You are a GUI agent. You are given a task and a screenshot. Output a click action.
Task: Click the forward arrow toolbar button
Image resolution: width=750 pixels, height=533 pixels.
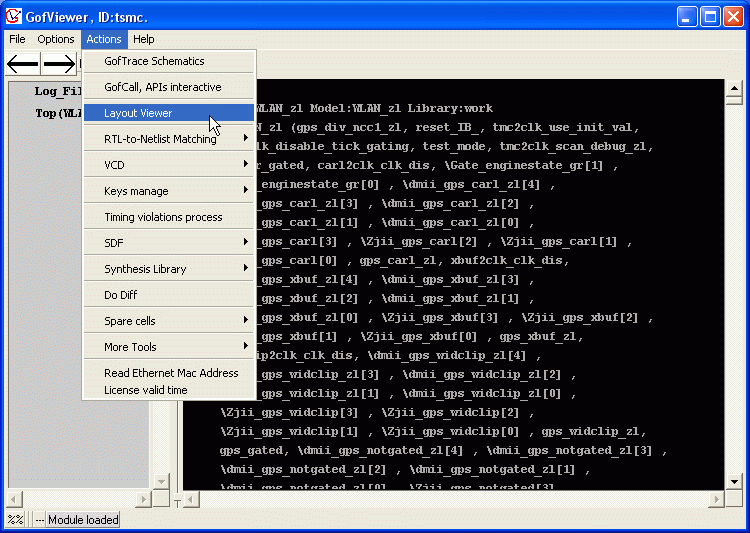(x=59, y=64)
